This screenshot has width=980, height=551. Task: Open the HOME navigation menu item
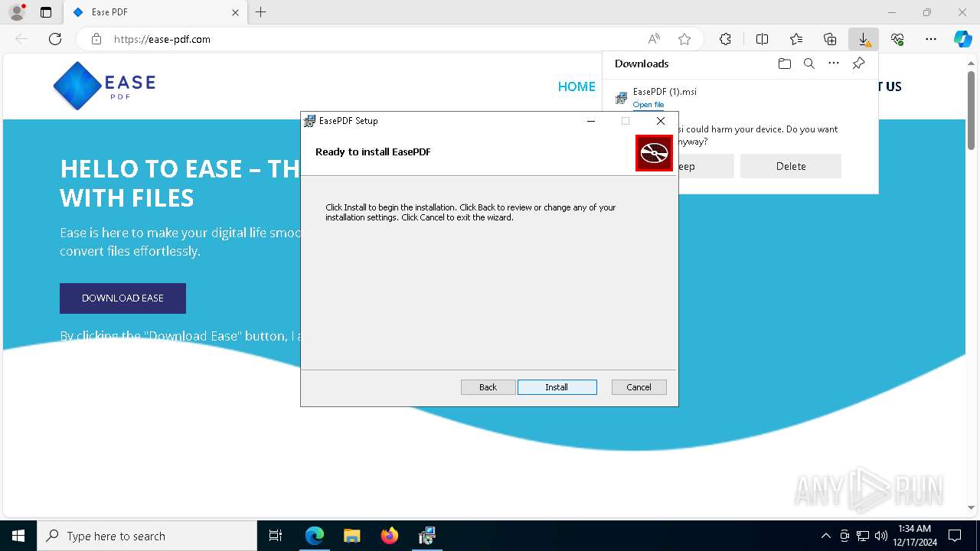coord(577,86)
